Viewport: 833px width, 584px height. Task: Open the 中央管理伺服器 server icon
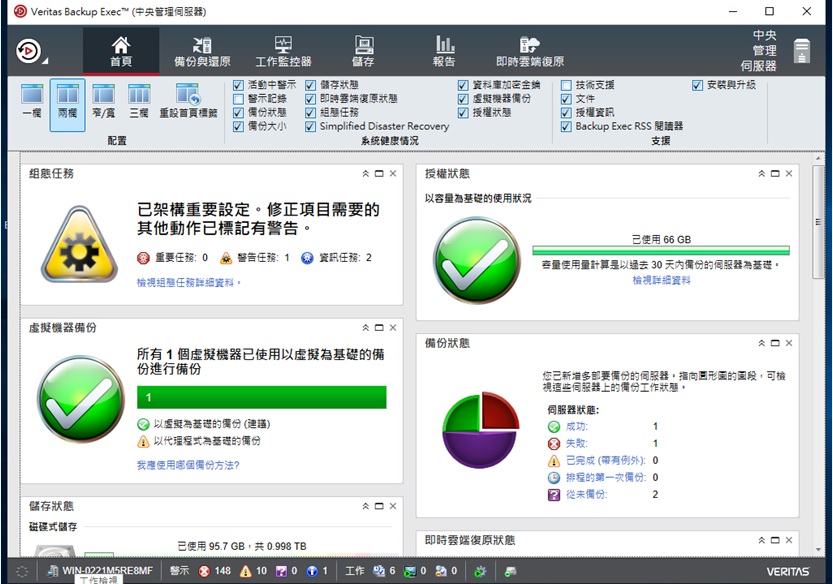[802, 51]
